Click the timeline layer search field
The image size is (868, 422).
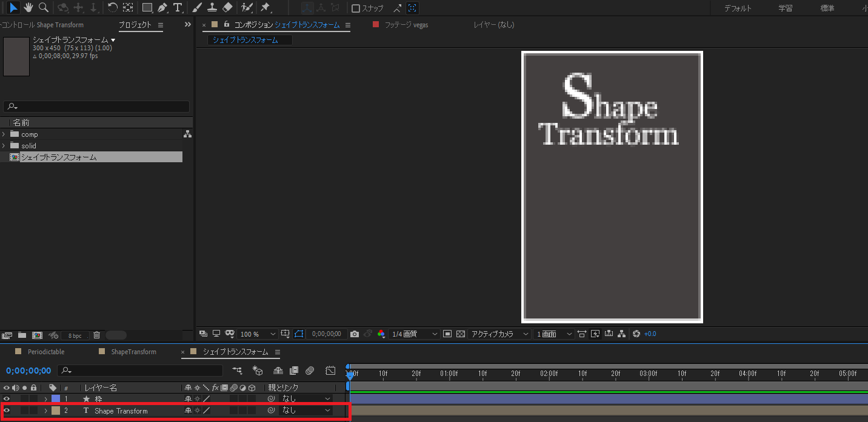tap(140, 371)
